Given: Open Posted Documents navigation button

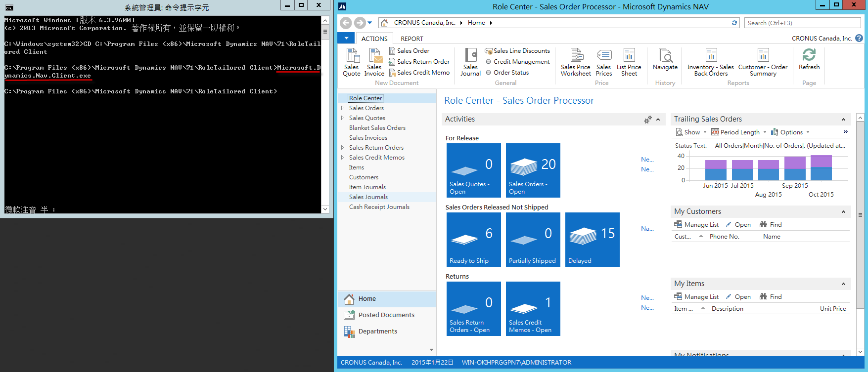Looking at the screenshot, I should (x=387, y=315).
